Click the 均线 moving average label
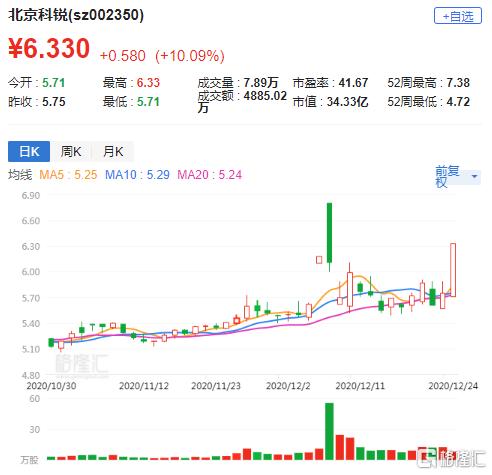 click(x=20, y=175)
